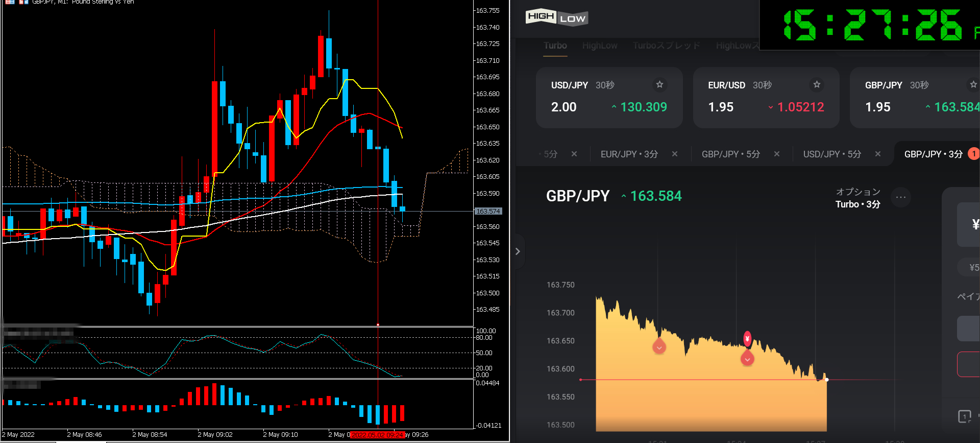
Task: Select the EUR/JPY 3分 asset tab
Action: 629,154
